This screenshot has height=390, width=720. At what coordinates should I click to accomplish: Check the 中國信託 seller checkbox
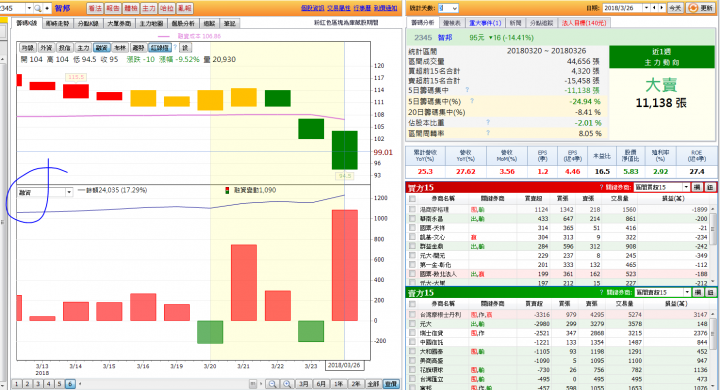click(412, 342)
